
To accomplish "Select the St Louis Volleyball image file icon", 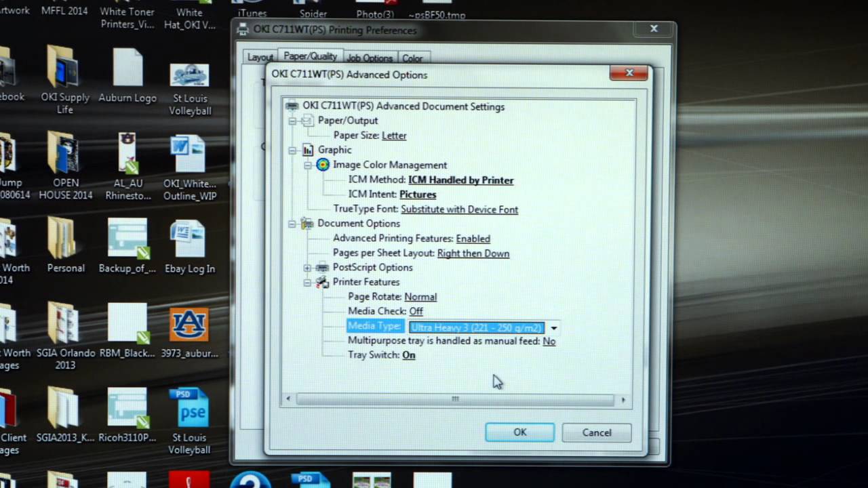I will 189,75.
